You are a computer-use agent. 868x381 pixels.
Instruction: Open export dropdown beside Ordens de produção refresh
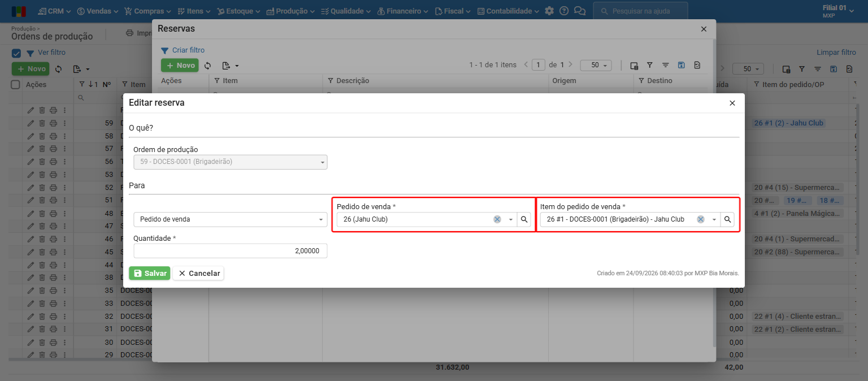[x=81, y=69]
